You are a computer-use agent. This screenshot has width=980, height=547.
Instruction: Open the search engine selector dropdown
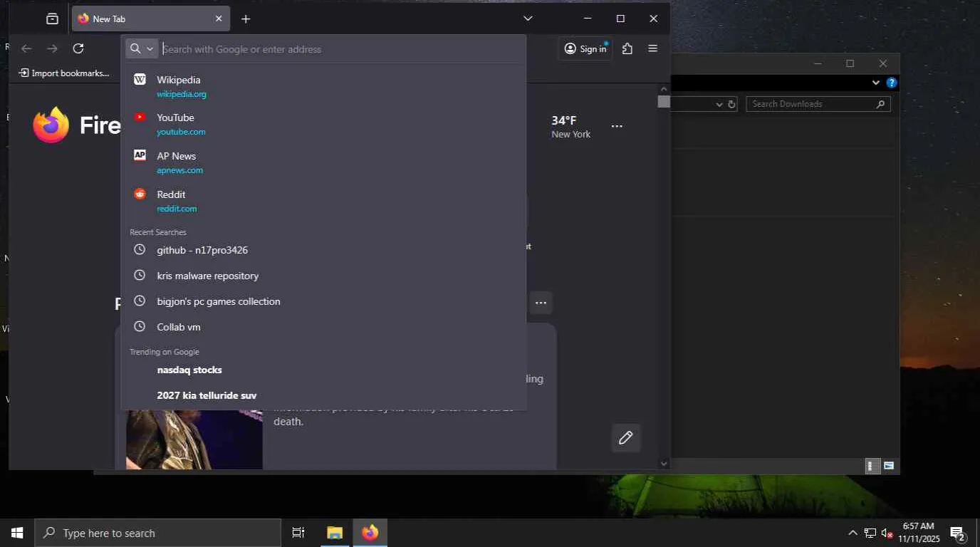pyautogui.click(x=142, y=48)
